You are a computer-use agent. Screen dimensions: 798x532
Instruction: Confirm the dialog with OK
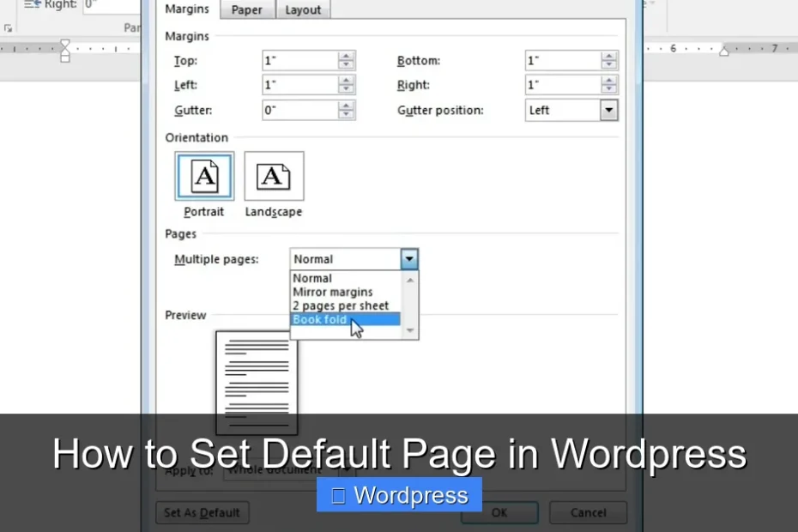coord(499,512)
